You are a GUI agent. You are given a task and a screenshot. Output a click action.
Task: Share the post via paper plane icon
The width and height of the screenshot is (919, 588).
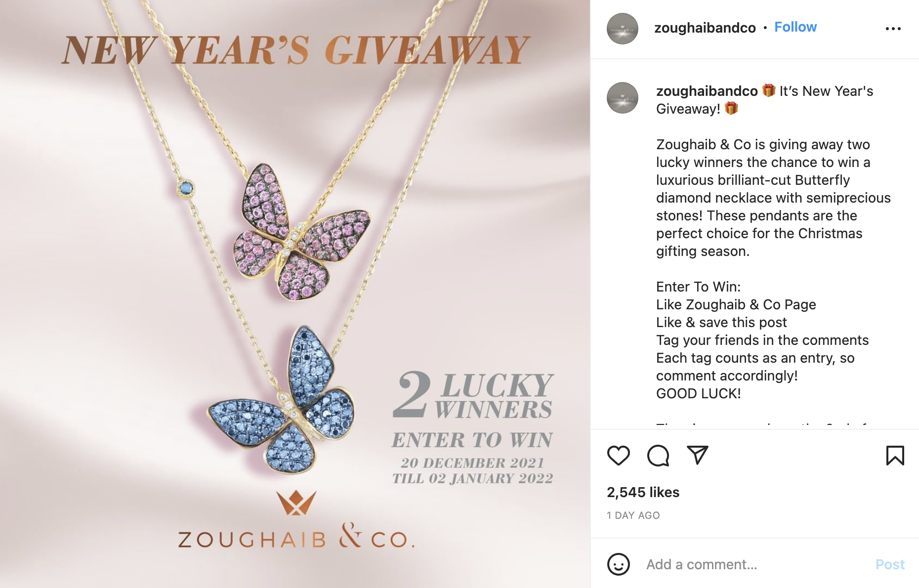698,455
